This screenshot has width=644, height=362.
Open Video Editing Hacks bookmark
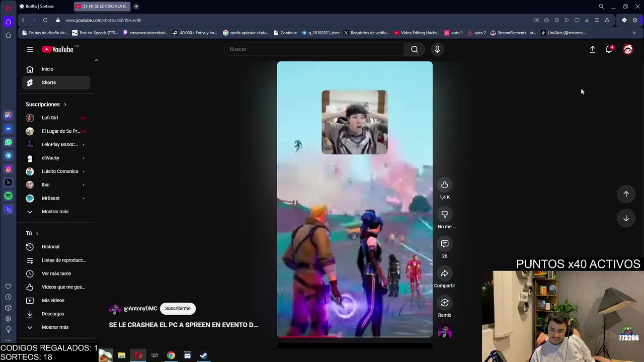(x=417, y=33)
